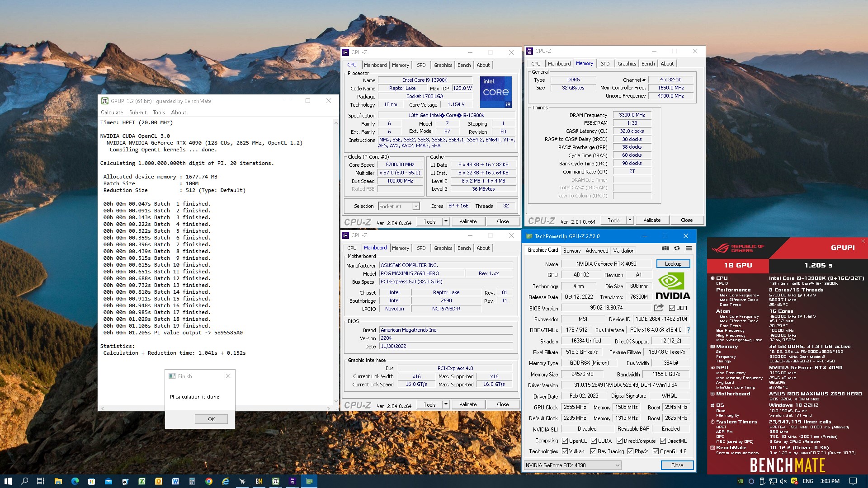The height and width of the screenshot is (488, 868).
Task: Open the GPU-Z hamburger menu
Action: pyautogui.click(x=689, y=248)
